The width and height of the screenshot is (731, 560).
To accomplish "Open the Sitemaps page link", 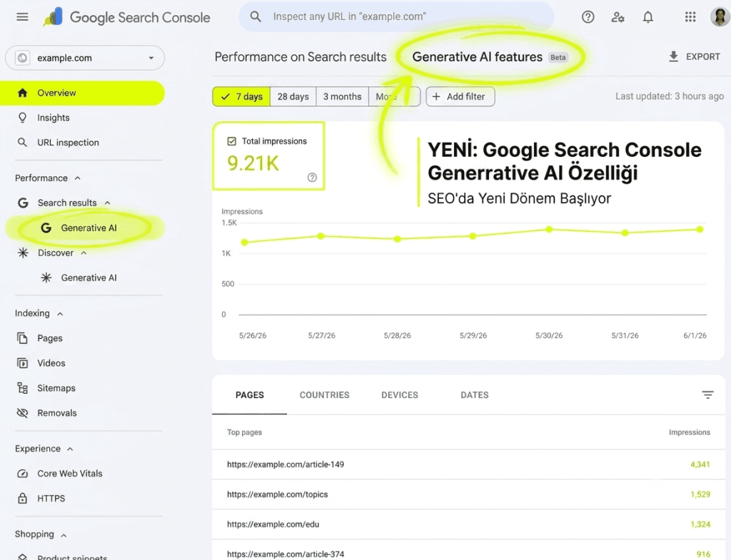I will pos(56,387).
